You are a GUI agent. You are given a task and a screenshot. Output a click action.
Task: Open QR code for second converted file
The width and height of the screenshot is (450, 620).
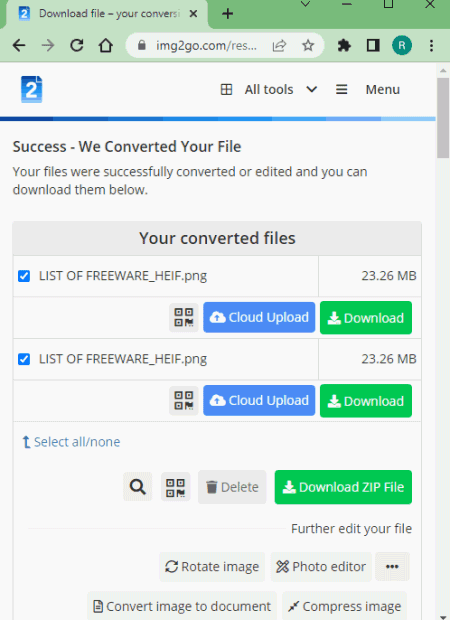184,401
